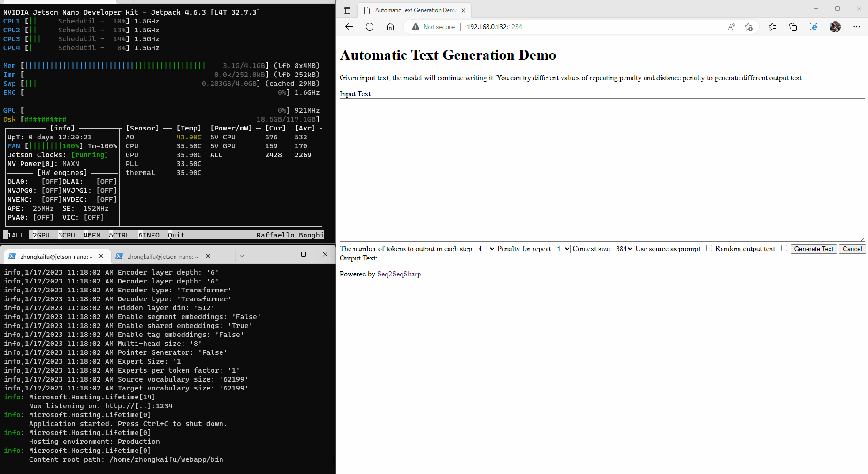Click the Back navigation arrow

point(349,27)
